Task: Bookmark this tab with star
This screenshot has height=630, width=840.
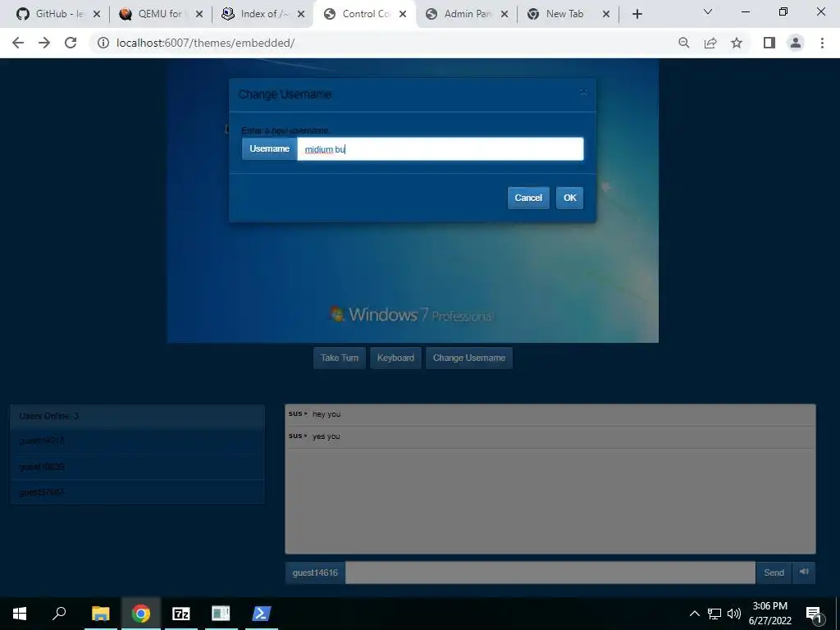Action: [x=737, y=43]
